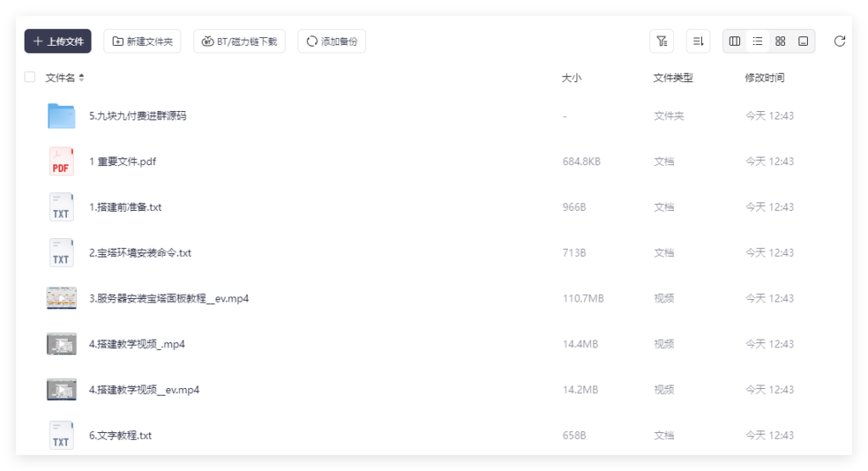Select file name 2.宝塔环境安装命令.txt

140,253
